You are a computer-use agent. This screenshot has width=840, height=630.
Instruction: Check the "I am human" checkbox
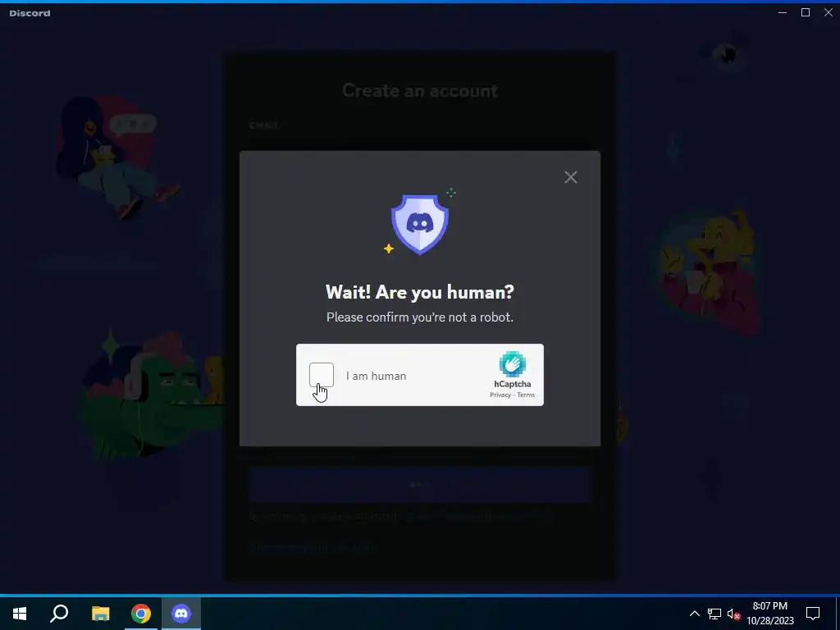tap(322, 375)
